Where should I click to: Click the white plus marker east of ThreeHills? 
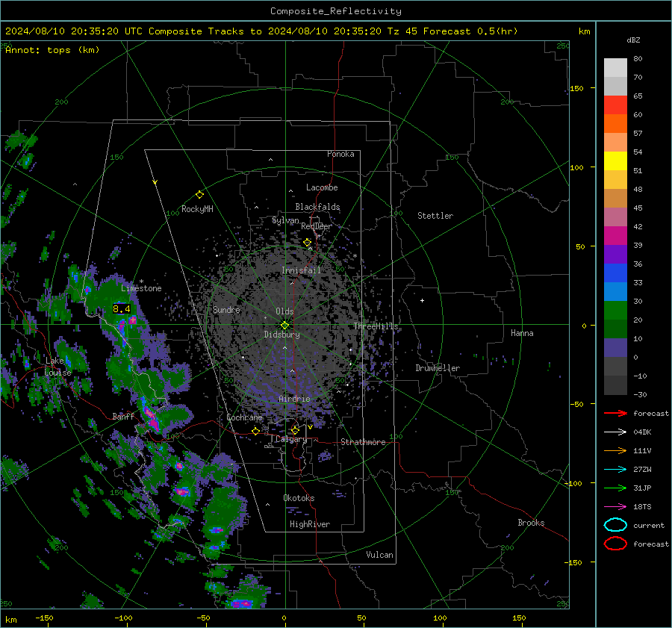(422, 300)
